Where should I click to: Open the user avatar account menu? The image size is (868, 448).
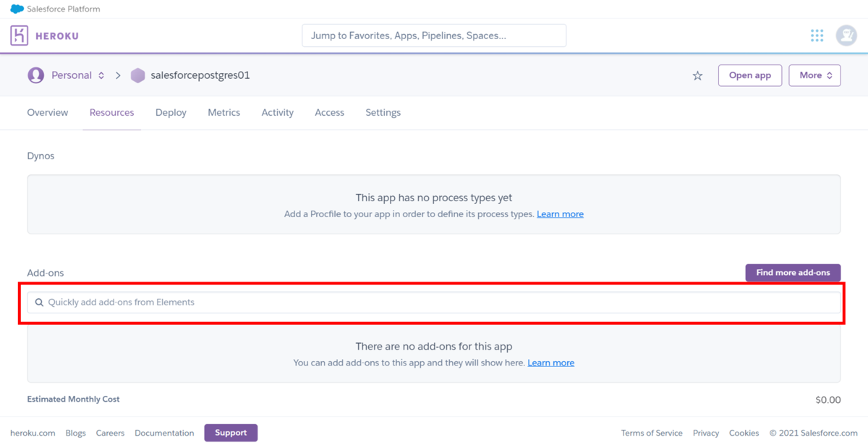point(846,35)
